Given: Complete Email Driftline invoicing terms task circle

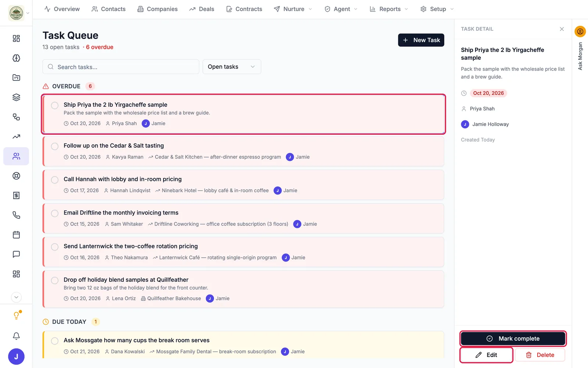Looking at the screenshot, I should 55,213.
